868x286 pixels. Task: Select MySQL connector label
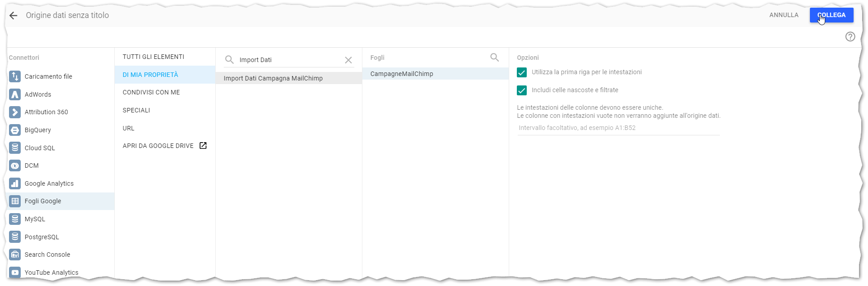coord(35,219)
